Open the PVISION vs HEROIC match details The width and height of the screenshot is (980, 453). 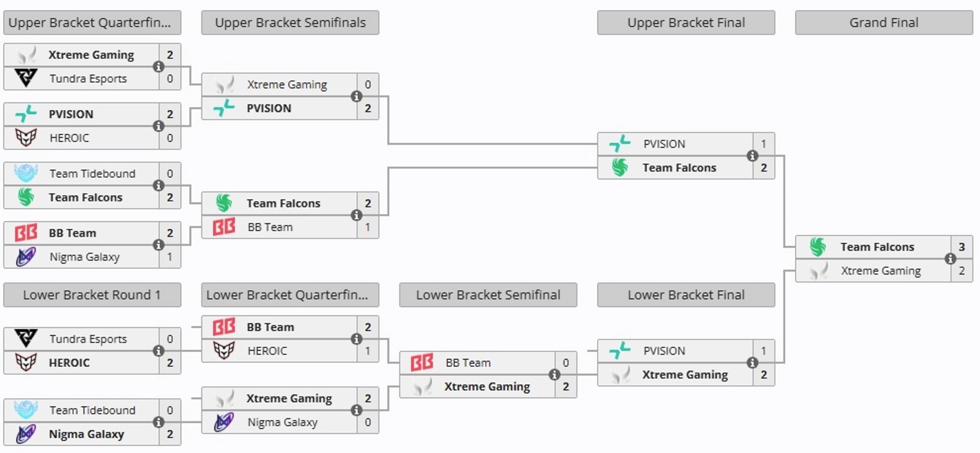tap(158, 126)
